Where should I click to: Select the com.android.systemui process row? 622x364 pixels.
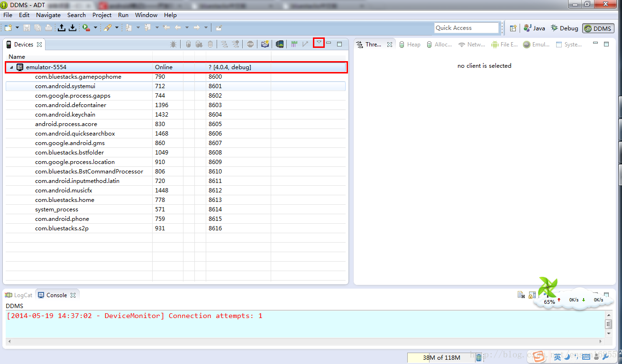point(175,86)
